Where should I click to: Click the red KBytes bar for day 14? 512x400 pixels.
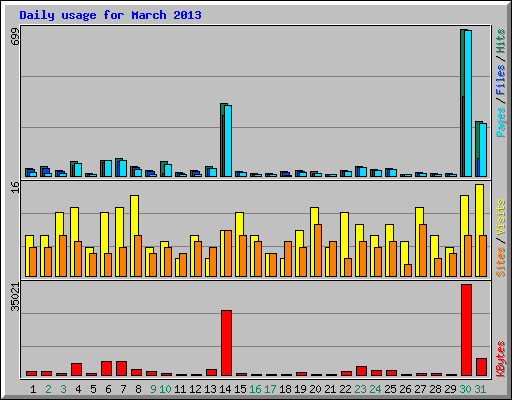pos(226,343)
